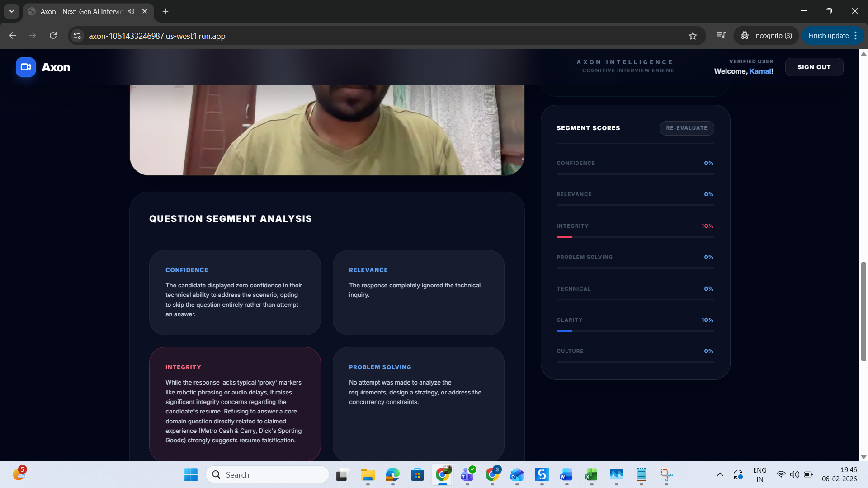This screenshot has width=868, height=488.
Task: Click the Windows taskbar Search box
Action: [x=267, y=474]
